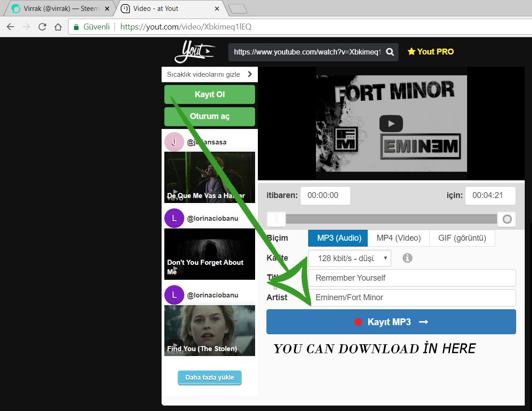Screen dimensions: 532x411
Task: Select MP3 (Audio) format
Action: click(338, 238)
